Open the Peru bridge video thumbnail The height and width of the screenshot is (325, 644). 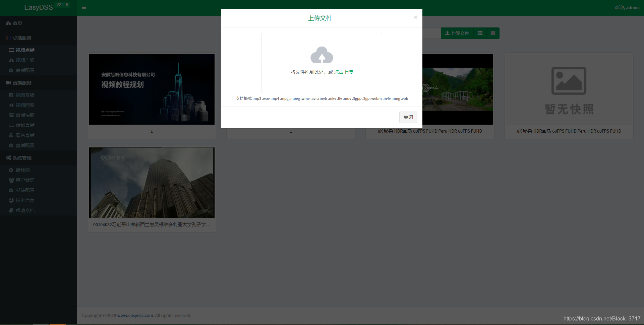click(458, 89)
